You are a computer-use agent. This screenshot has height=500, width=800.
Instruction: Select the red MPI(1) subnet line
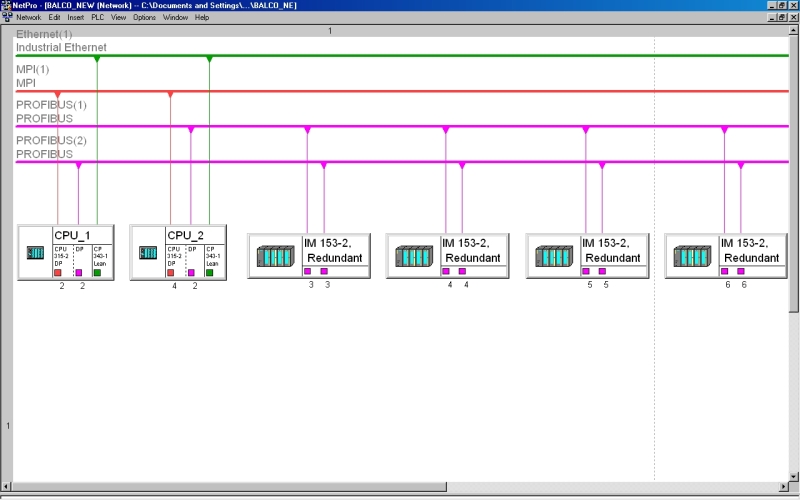400,91
